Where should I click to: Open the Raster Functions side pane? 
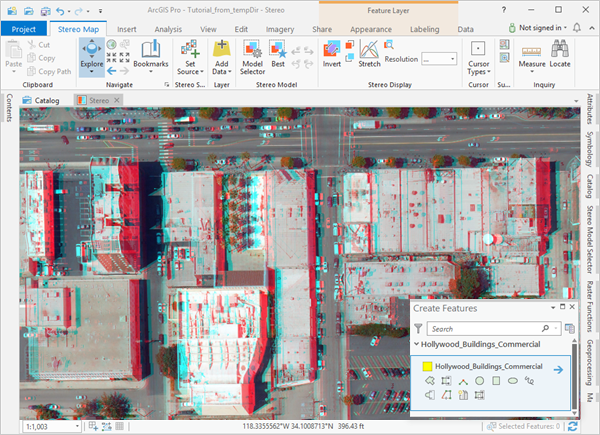click(590, 306)
